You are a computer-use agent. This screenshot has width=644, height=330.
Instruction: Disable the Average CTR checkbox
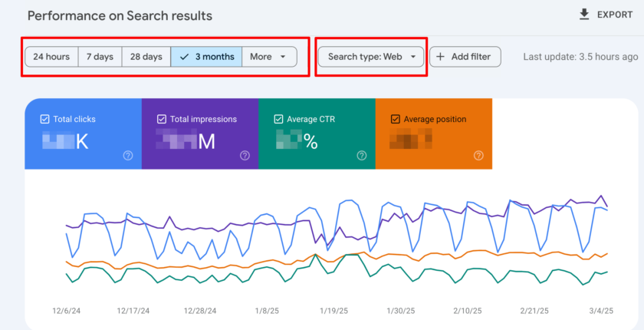[278, 119]
